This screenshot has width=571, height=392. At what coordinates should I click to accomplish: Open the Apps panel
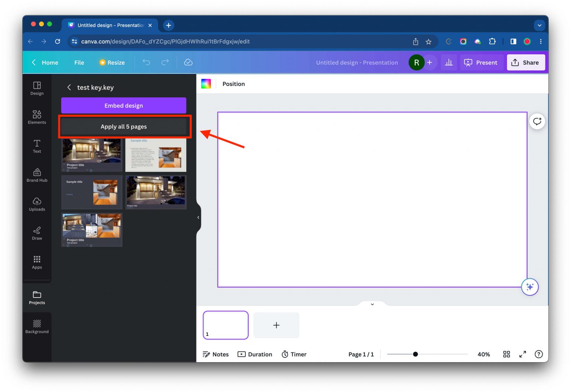point(37,262)
